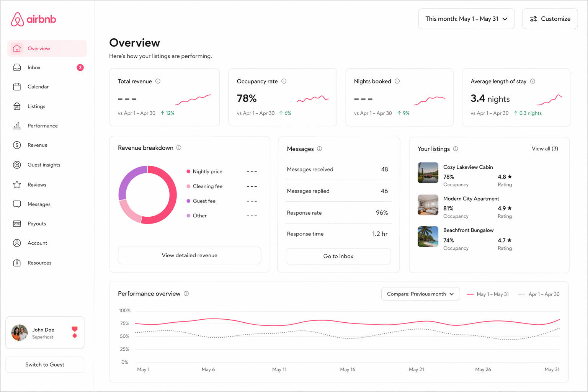Image resolution: width=588 pixels, height=392 pixels.
Task: Click the Total revenue info icon
Action: pos(158,81)
